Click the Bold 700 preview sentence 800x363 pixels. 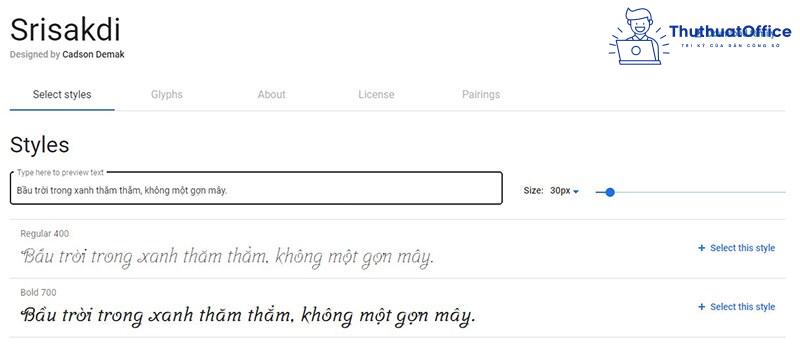point(248,316)
